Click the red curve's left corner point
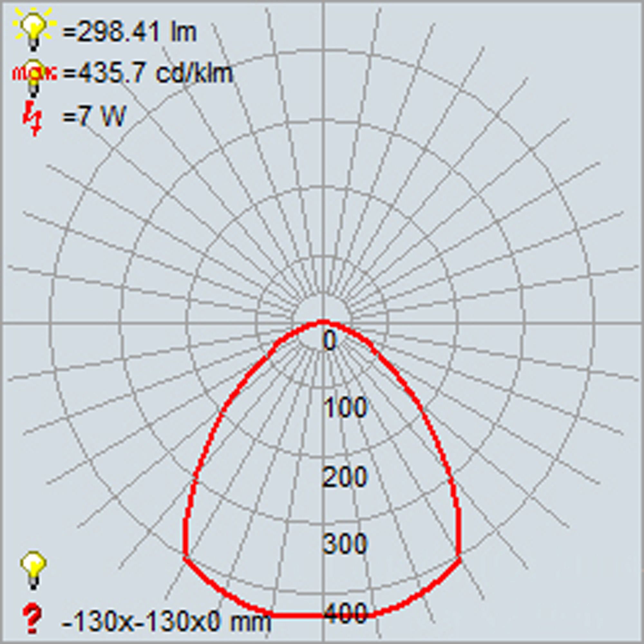This screenshot has height=644, width=644. (x=185, y=557)
